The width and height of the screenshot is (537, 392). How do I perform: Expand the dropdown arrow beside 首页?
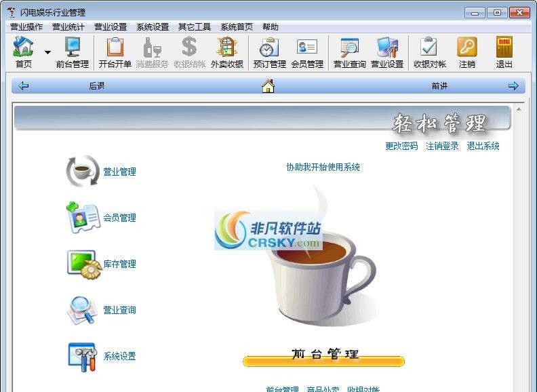tap(47, 52)
